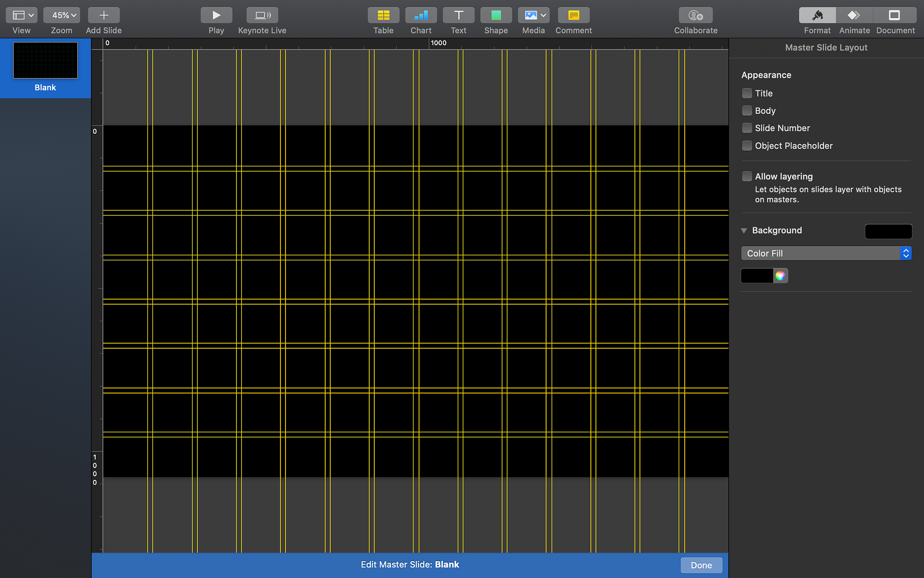
Task: Switch to the Document tab
Action: tap(895, 15)
